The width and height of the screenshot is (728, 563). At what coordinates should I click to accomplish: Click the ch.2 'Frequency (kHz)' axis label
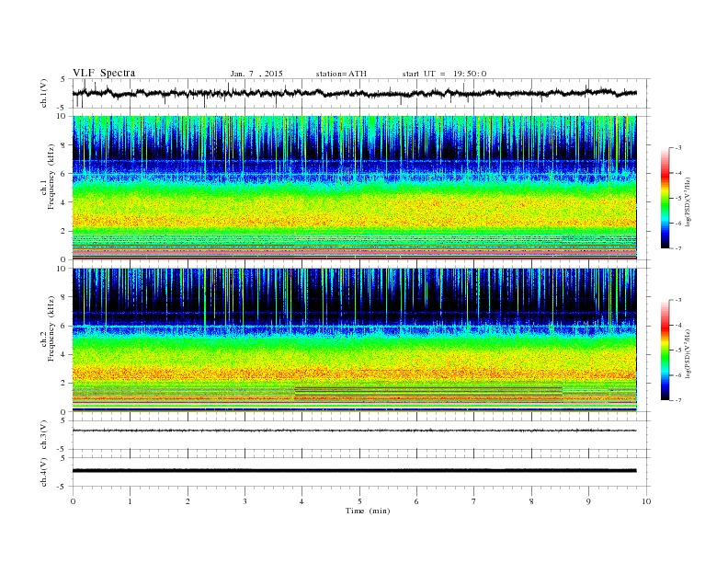[51, 328]
